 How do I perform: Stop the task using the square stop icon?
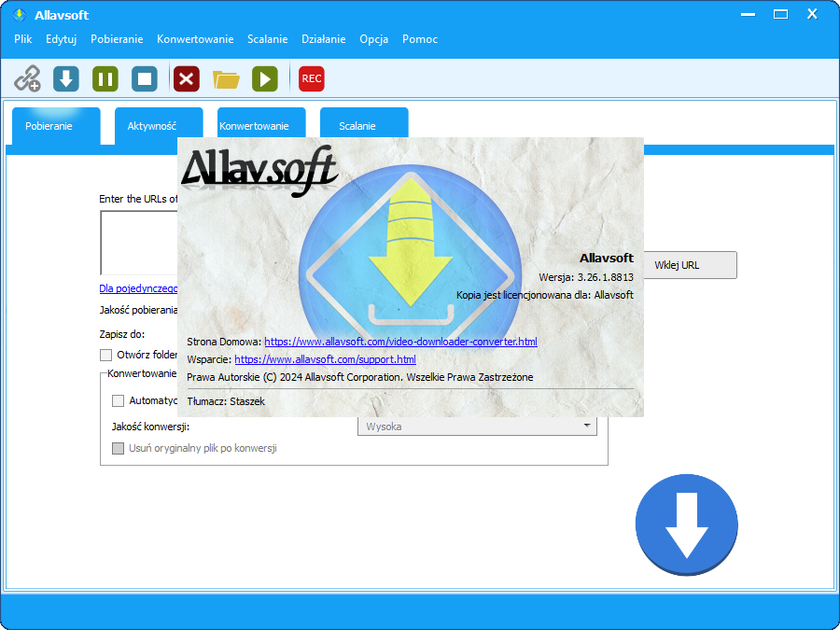tap(145, 78)
